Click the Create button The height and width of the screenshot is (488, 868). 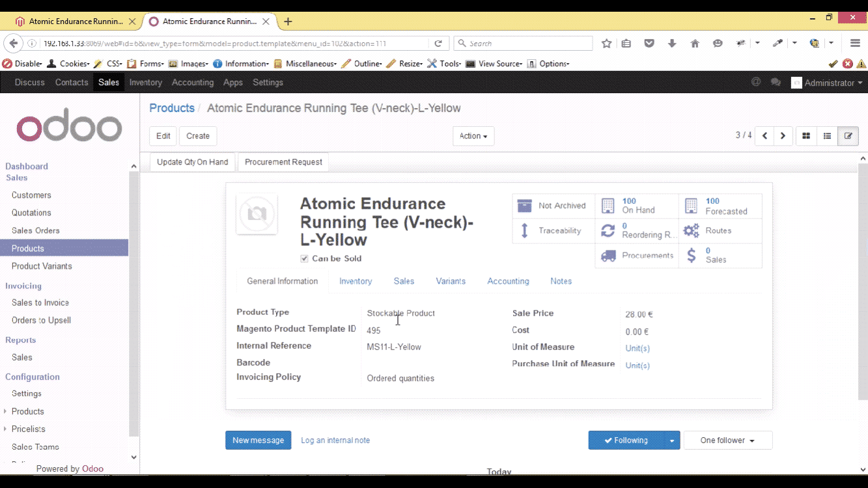[x=198, y=136]
